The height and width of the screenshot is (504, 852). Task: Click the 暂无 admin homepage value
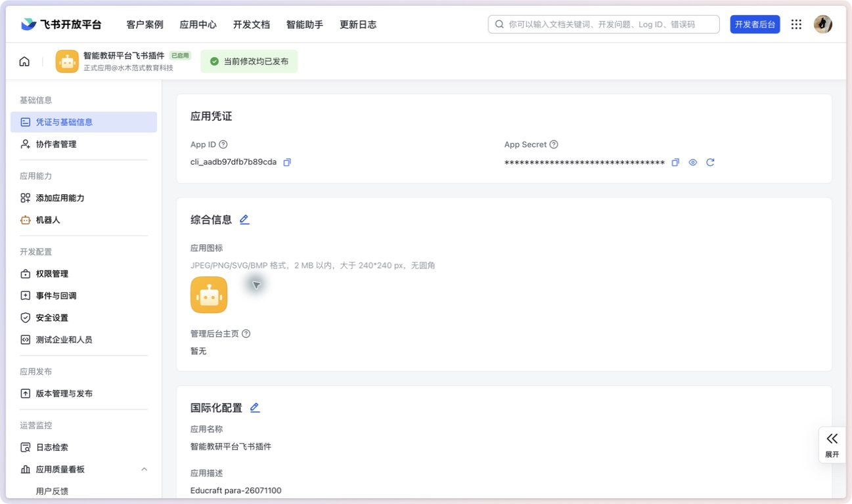pyautogui.click(x=198, y=351)
